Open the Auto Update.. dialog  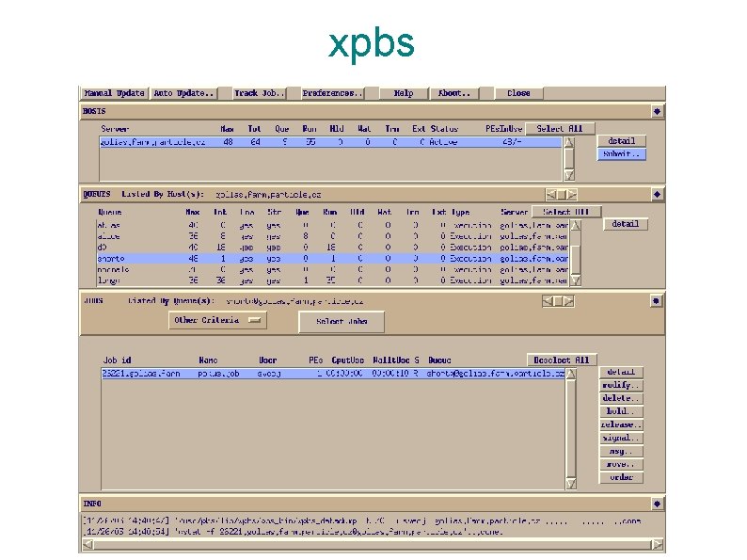[x=183, y=93]
